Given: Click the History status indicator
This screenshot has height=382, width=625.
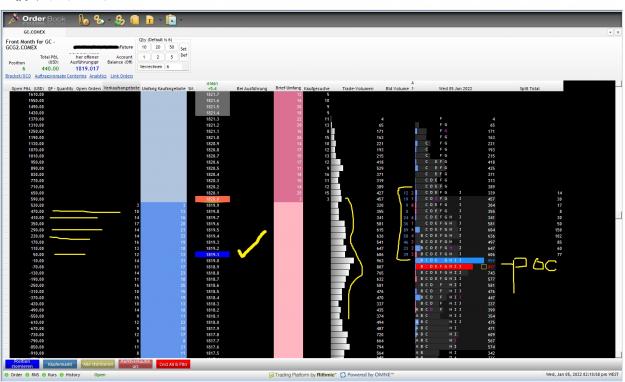Looking at the screenshot, I should (x=70, y=375).
